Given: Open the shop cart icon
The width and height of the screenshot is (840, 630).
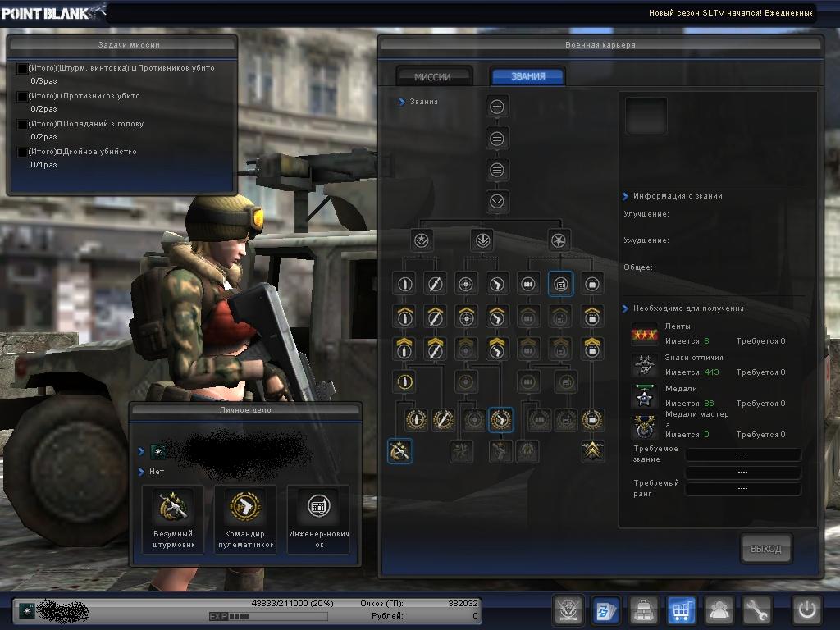Looking at the screenshot, I should point(681,609).
